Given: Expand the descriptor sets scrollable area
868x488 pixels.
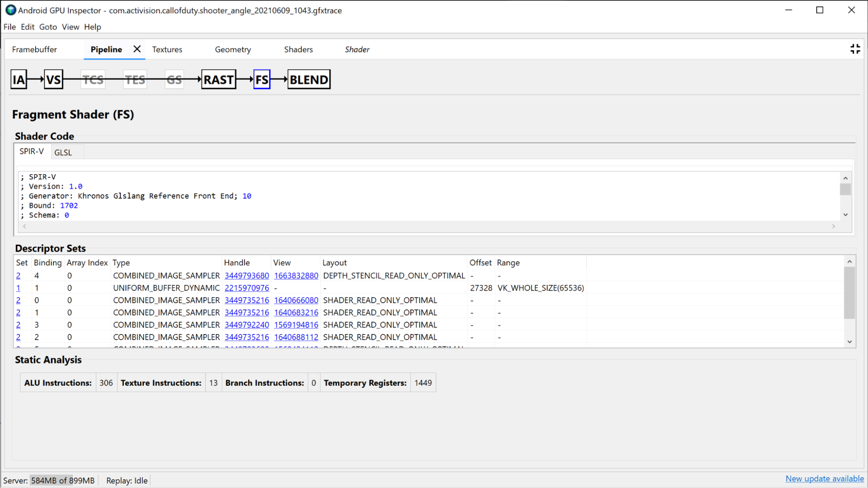Looking at the screenshot, I should coord(849,341).
